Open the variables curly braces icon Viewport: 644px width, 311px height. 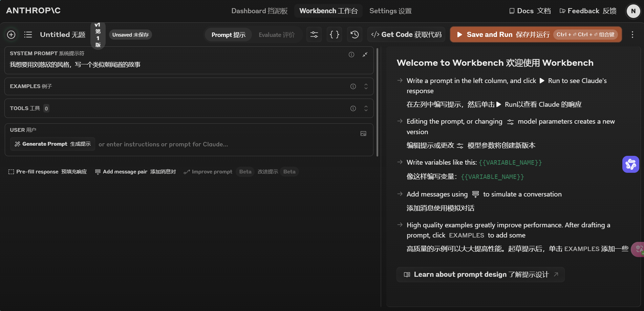pyautogui.click(x=334, y=35)
